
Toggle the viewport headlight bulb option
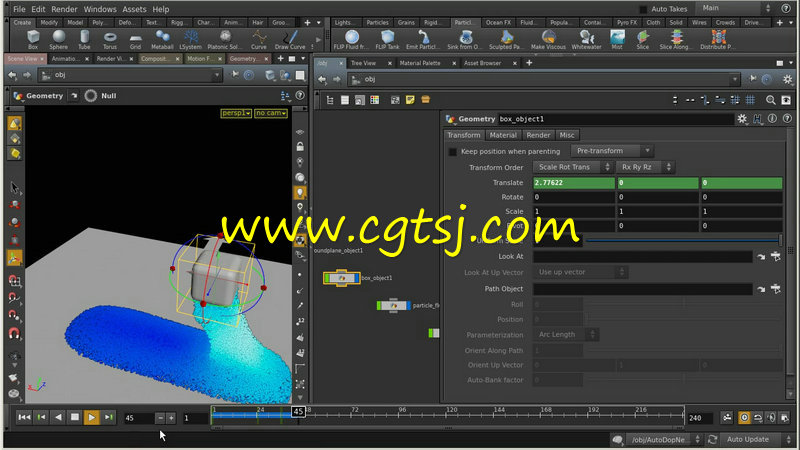(x=300, y=192)
